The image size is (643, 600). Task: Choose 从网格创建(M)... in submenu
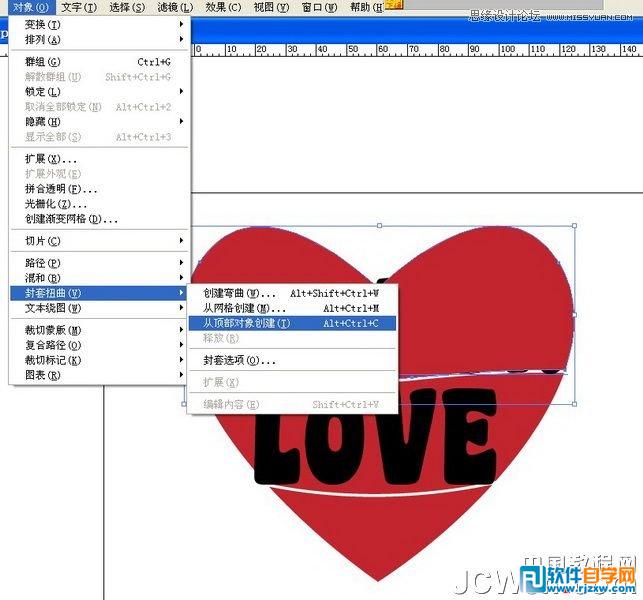coord(292,308)
